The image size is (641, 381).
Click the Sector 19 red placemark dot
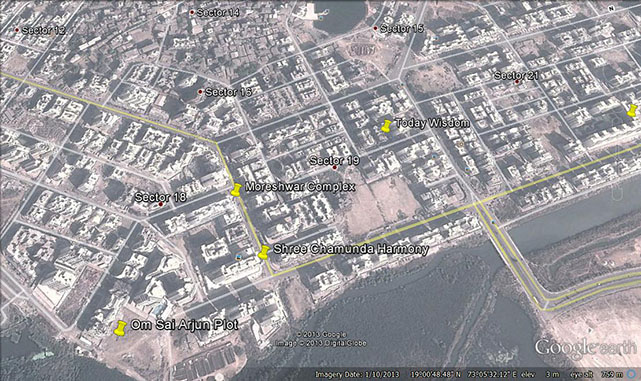coord(334,168)
